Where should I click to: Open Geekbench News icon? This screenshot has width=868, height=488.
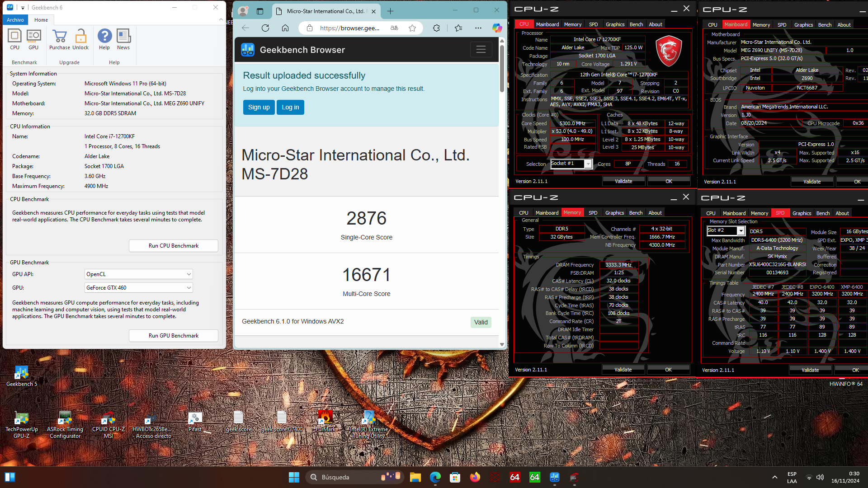(123, 39)
